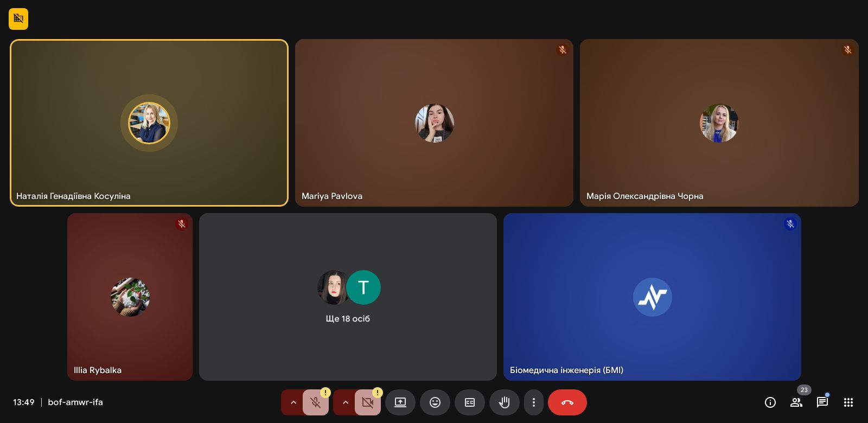Open the present screen option
The image size is (868, 423).
coord(400,402)
